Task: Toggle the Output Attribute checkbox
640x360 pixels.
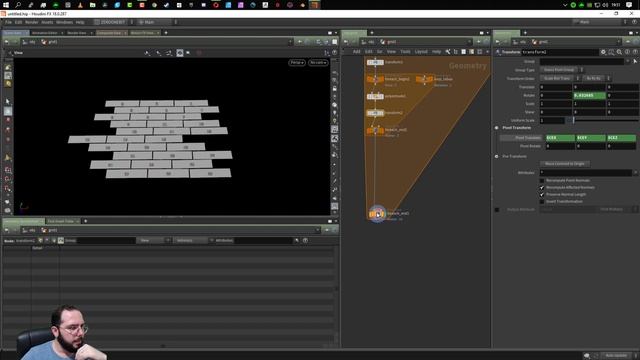Action: point(497,209)
